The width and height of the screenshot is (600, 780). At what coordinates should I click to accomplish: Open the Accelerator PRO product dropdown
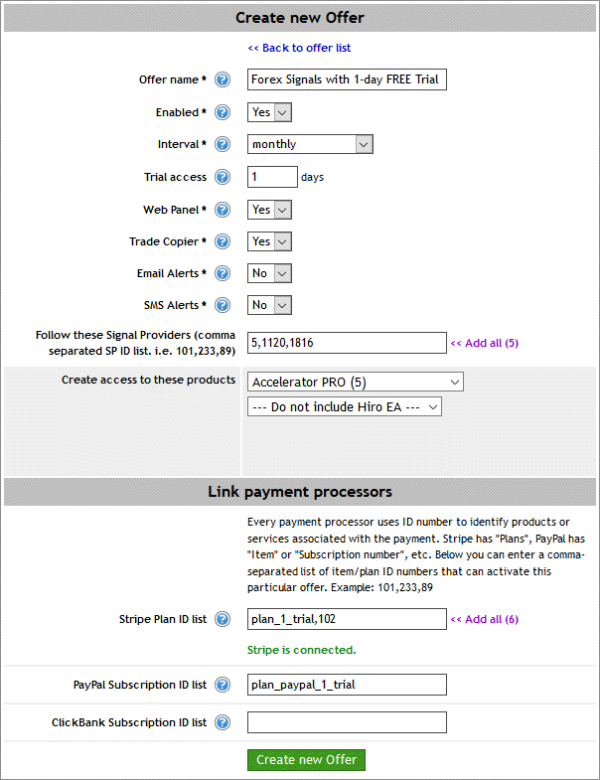pyautogui.click(x=355, y=381)
